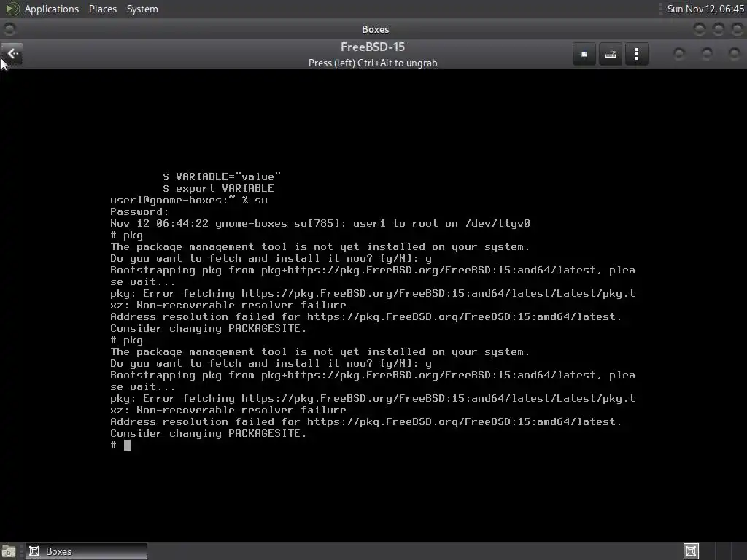Open the three-dot menu in Boxes header
747x560 pixels.
tap(636, 54)
